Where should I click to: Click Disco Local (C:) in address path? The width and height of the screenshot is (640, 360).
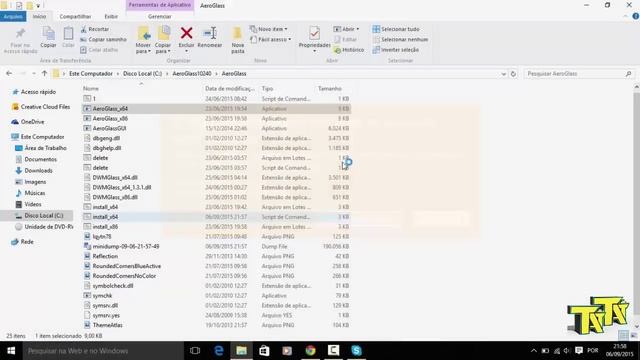pos(142,73)
